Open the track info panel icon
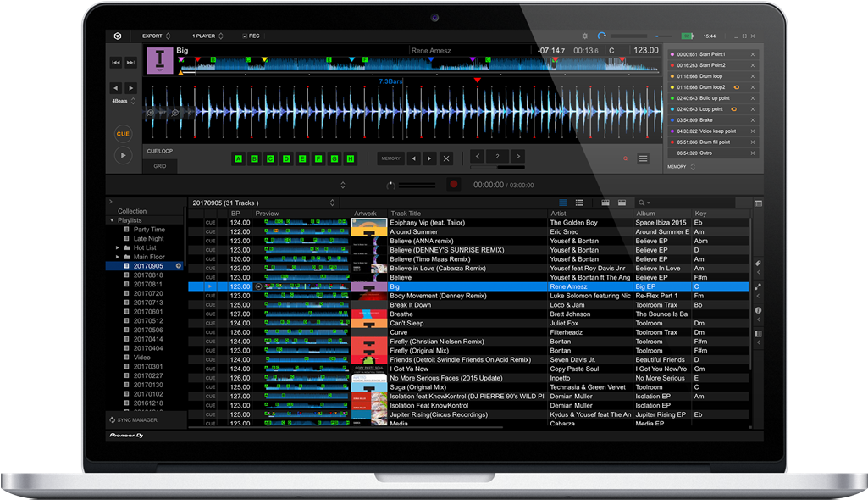 tap(758, 311)
